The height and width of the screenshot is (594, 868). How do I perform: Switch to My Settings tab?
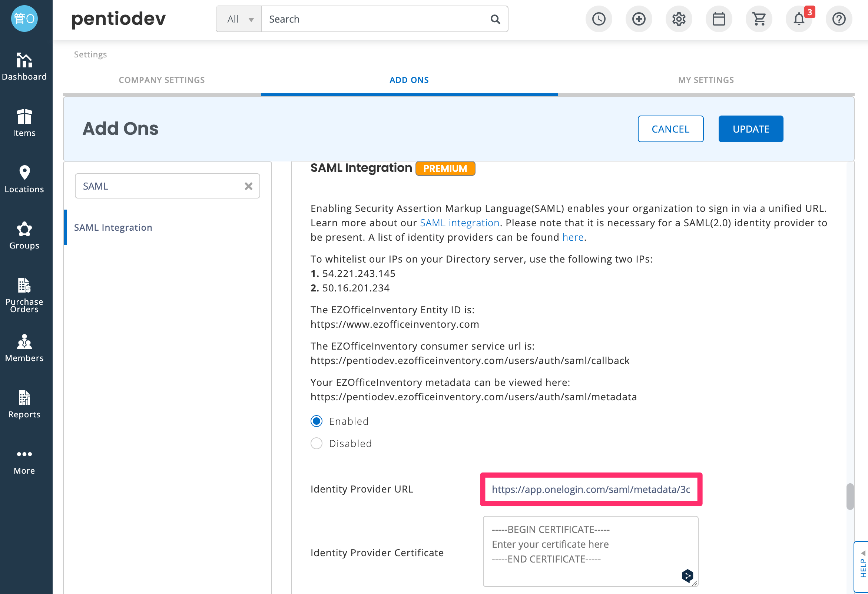(x=706, y=80)
